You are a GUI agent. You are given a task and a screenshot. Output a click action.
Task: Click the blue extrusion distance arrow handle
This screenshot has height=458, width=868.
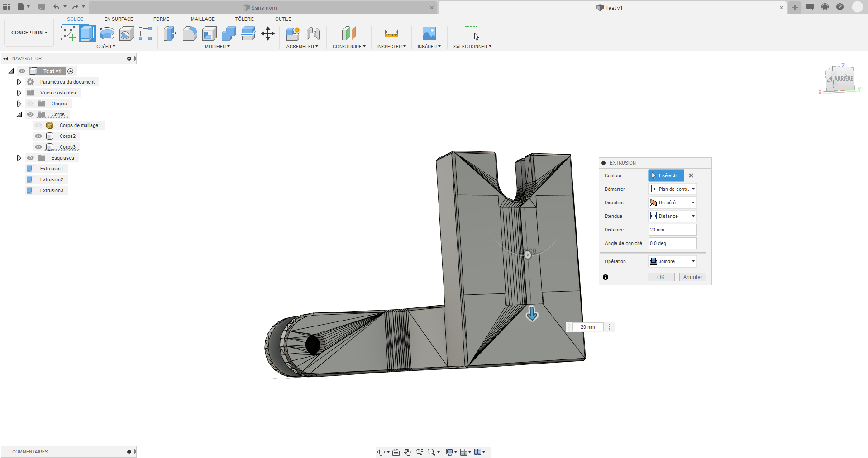pos(532,313)
